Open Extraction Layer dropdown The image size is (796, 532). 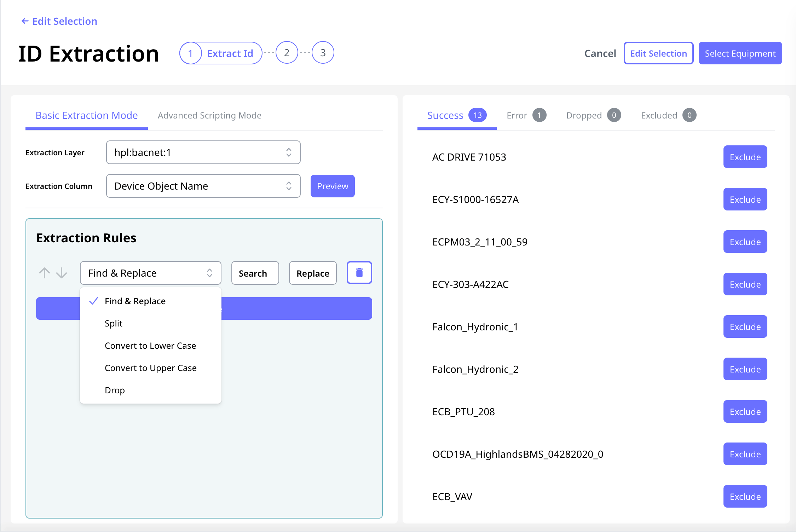[x=203, y=152]
